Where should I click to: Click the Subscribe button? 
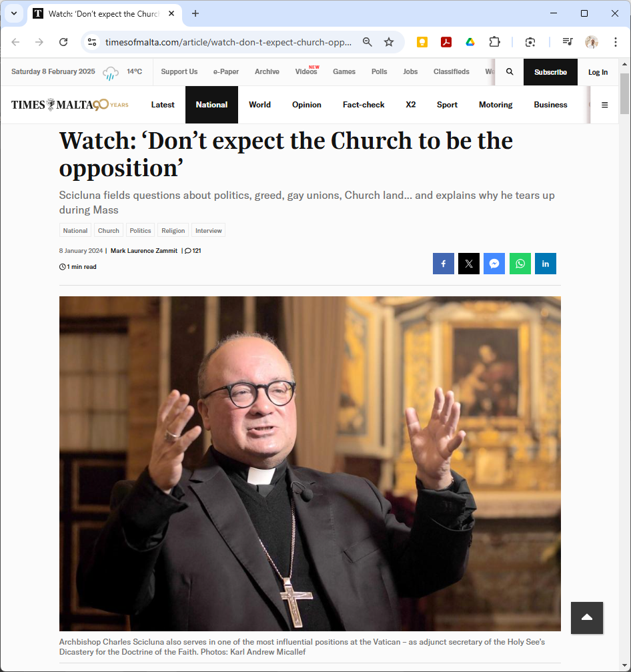(x=550, y=72)
